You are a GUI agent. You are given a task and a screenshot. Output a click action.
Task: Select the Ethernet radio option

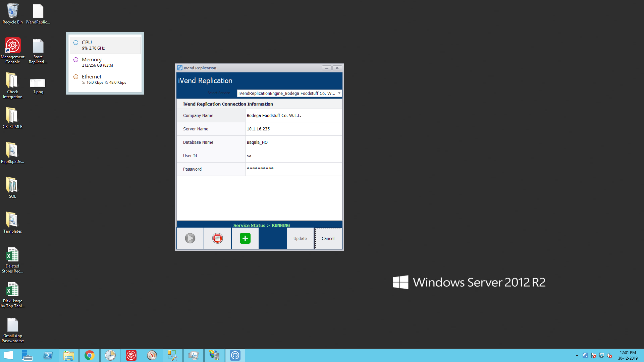coord(76,77)
